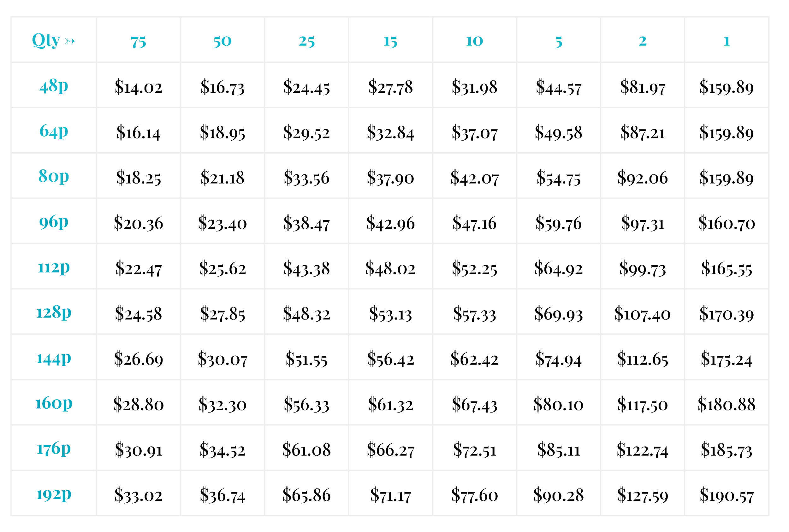Click the Qty header cell
Image resolution: width=789 pixels, height=532 pixels.
tap(54, 41)
